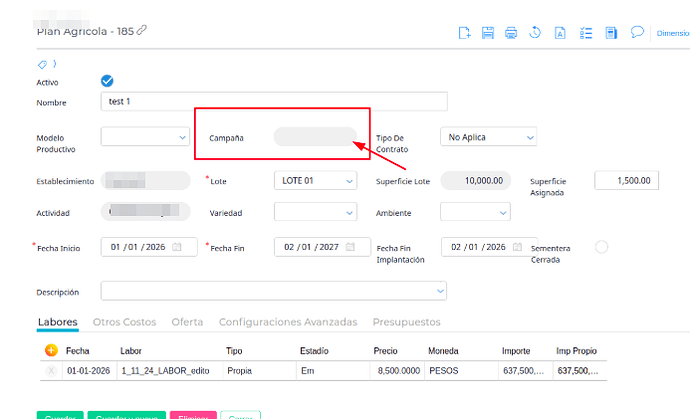Image resolution: width=690 pixels, height=419 pixels.
Task: Click the Labor column header
Action: tap(131, 351)
